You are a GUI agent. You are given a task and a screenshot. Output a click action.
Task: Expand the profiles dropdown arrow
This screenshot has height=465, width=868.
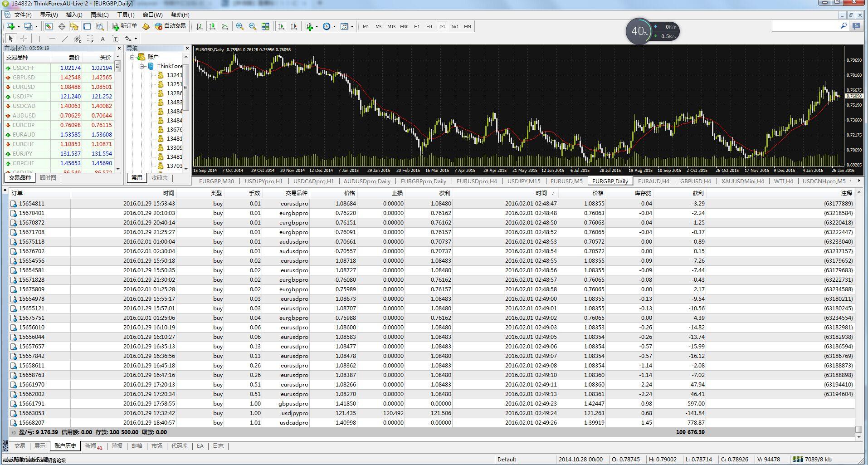(x=36, y=26)
